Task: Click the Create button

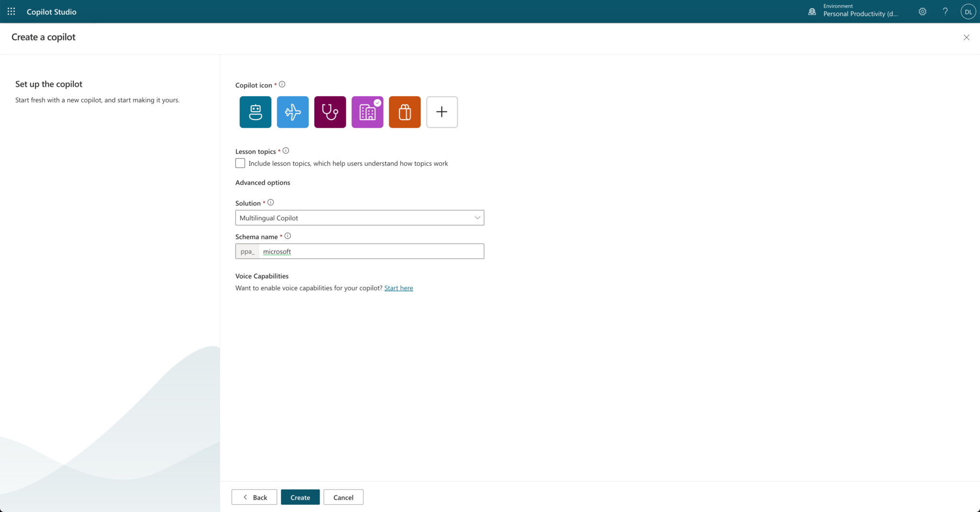Action: [300, 497]
